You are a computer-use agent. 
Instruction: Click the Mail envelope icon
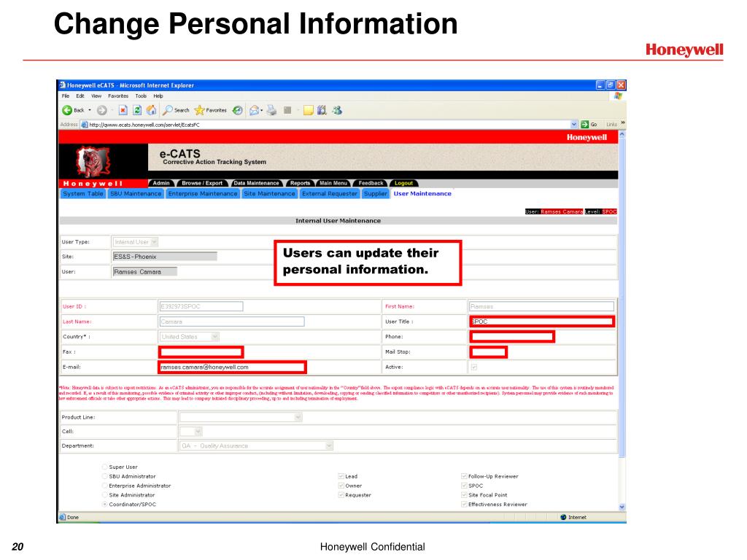255,111
